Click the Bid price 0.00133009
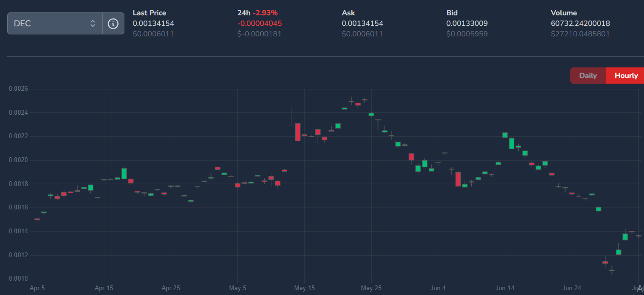Screen dimensions: 644x295 coord(467,23)
